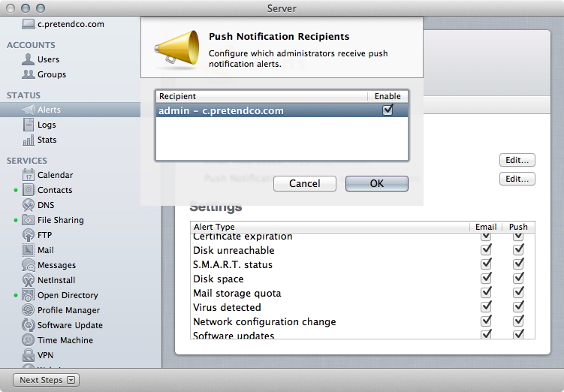Uncheck Email for Disk unreachable alert

(x=486, y=250)
